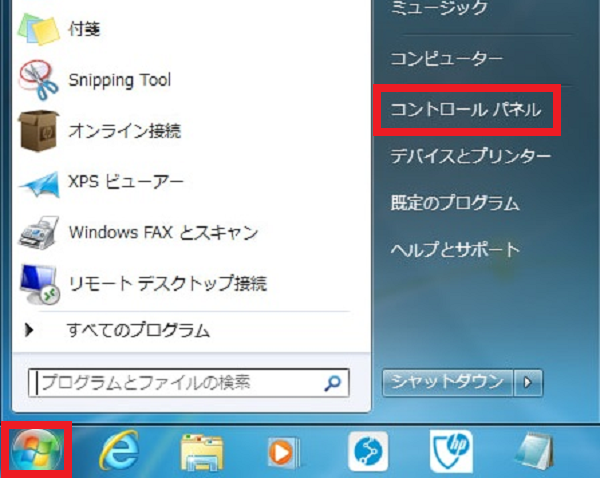Click the Windows FAX とスキャン fax icon
Image resolution: width=600 pixels, height=478 pixels.
click(38, 233)
